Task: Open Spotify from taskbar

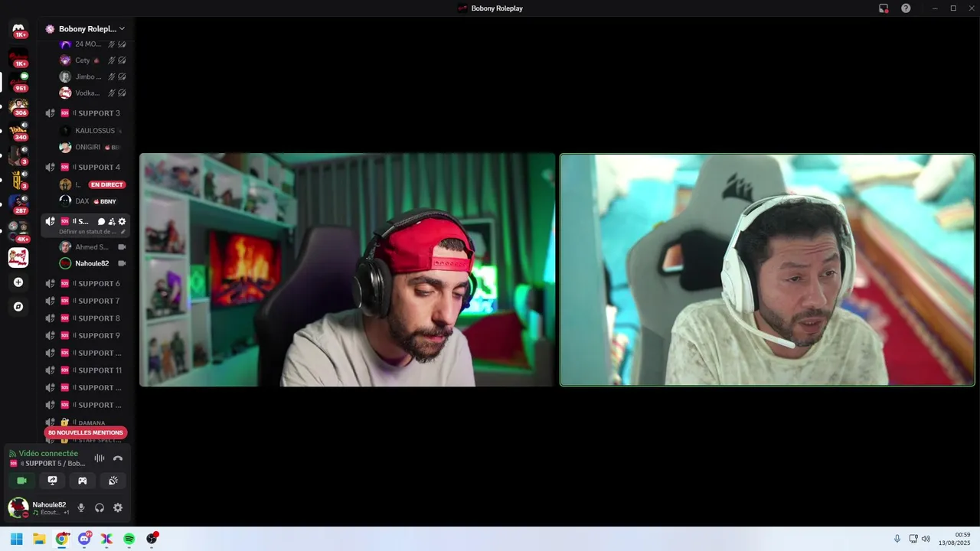Action: coord(129,539)
